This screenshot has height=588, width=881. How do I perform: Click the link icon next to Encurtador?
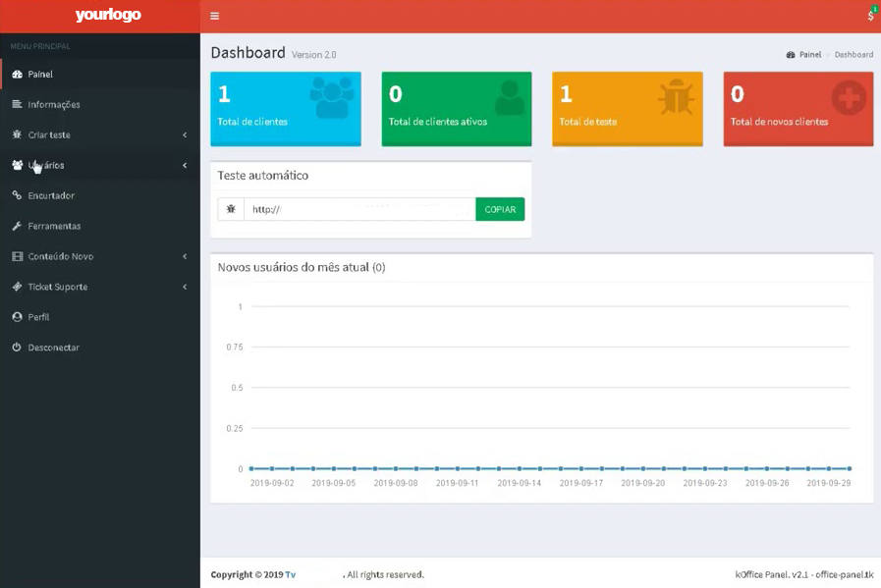click(x=17, y=195)
